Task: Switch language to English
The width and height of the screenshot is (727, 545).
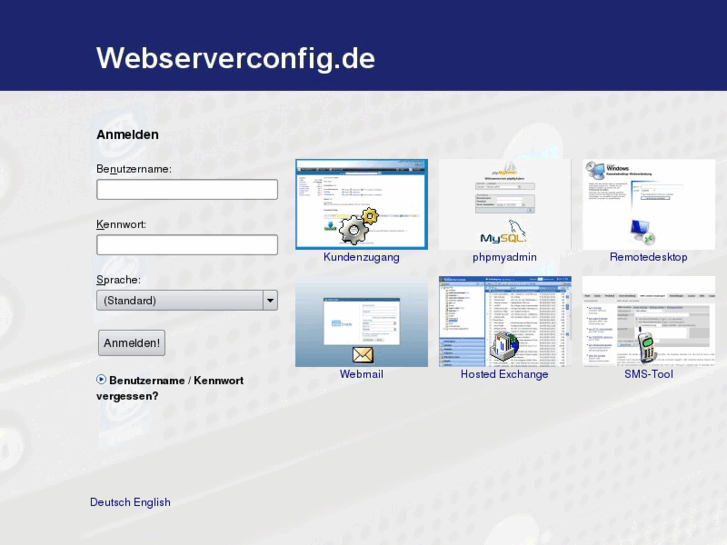Action: pos(152,502)
